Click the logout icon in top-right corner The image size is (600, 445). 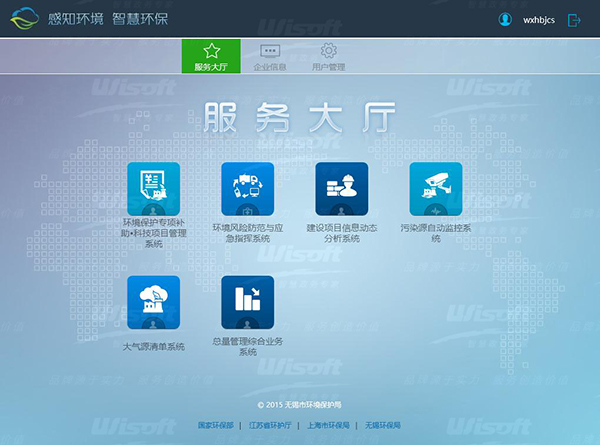574,19
